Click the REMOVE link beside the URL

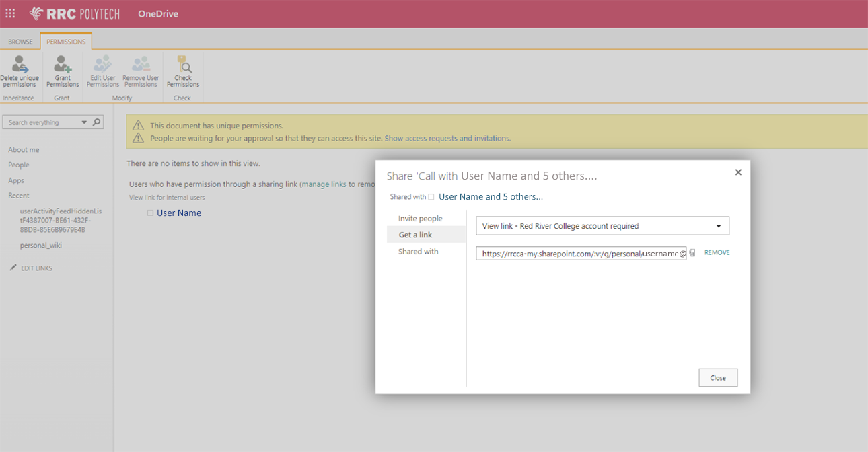[716, 252]
